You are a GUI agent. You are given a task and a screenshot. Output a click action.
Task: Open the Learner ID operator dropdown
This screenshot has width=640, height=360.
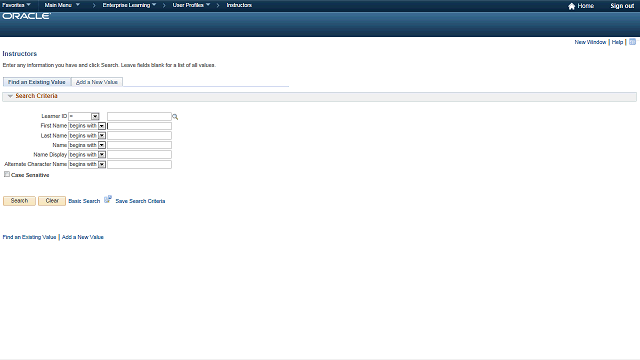pos(84,116)
